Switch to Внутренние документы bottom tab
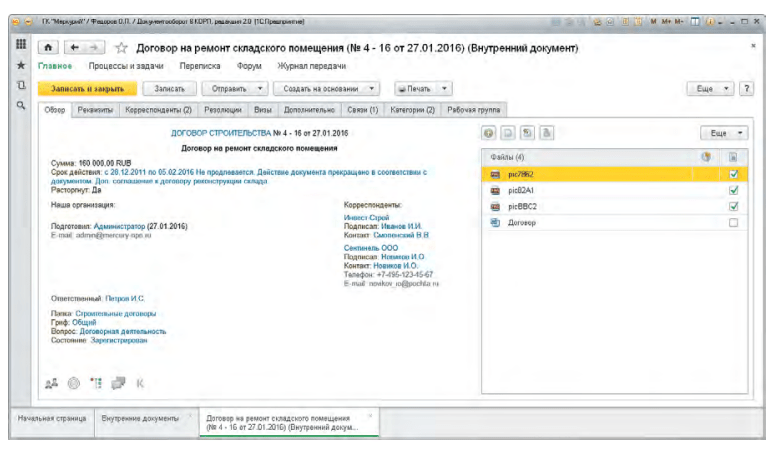The width and height of the screenshot is (775, 449). pyautogui.click(x=140, y=418)
